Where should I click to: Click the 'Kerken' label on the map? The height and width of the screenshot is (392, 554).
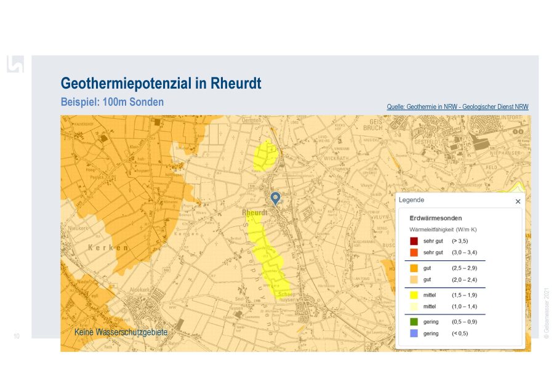coord(108,247)
